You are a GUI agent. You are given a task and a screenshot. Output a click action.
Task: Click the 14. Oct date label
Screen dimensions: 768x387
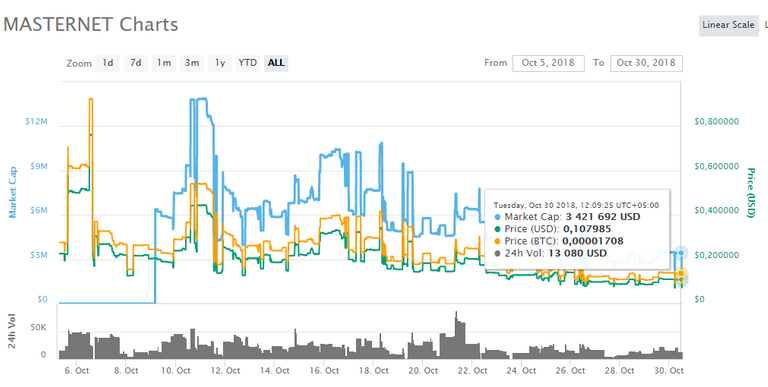pos(274,371)
